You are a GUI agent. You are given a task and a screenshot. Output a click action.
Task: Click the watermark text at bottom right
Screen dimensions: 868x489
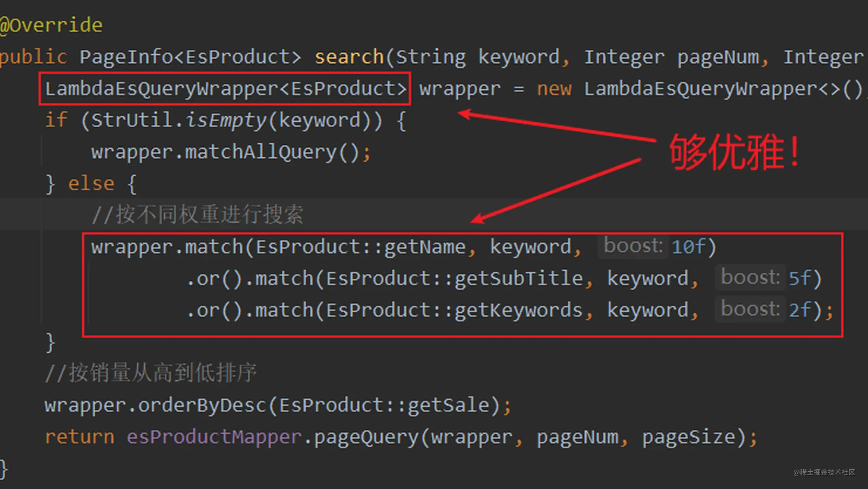tap(824, 472)
